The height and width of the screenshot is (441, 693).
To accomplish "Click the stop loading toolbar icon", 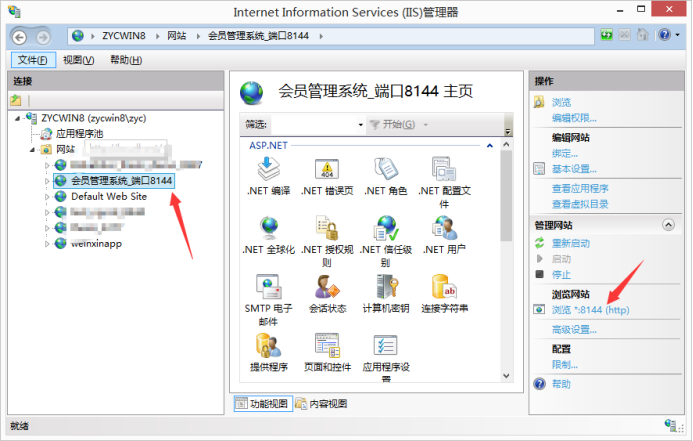I will click(x=624, y=35).
